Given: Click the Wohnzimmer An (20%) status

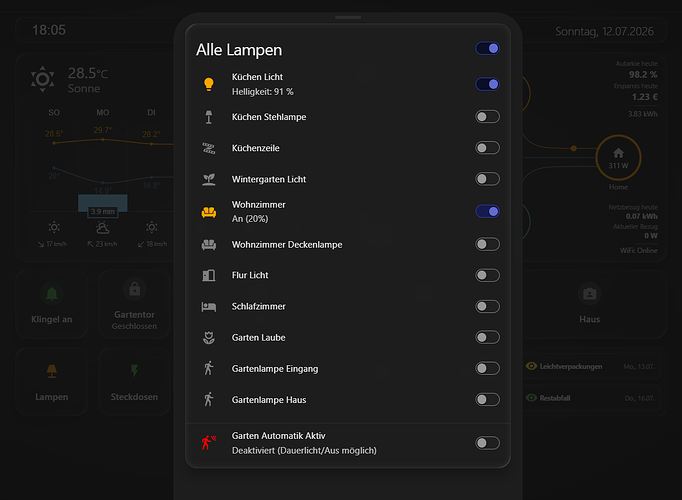Looking at the screenshot, I should tap(250, 219).
